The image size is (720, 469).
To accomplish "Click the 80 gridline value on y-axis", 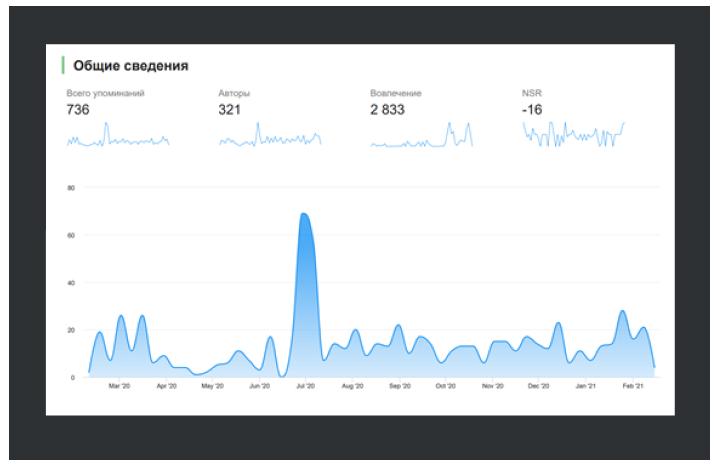I will (x=71, y=188).
